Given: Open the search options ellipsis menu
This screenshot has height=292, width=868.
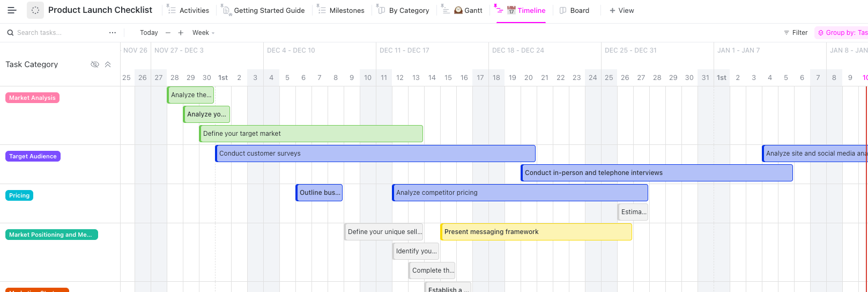Looking at the screenshot, I should tap(113, 33).
